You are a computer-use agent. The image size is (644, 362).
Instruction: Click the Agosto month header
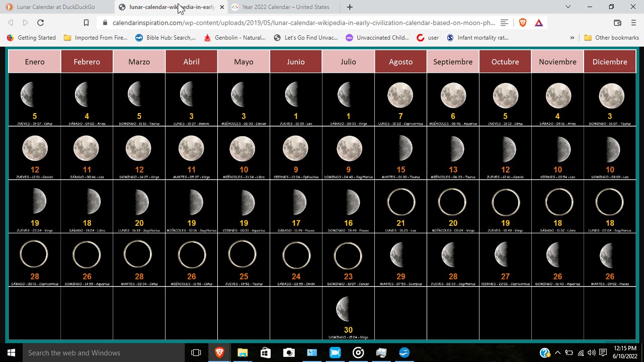401,61
